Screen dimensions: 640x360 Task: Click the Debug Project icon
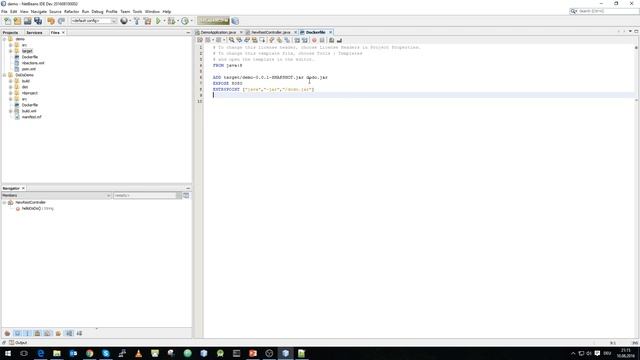(x=171, y=21)
